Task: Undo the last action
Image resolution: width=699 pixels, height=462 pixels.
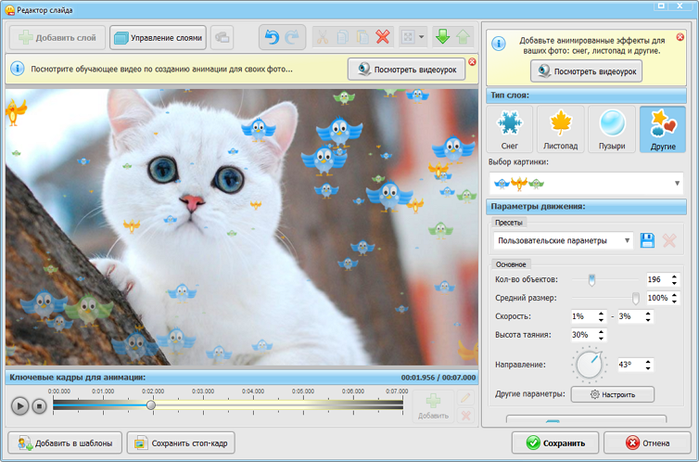Action: [x=271, y=37]
